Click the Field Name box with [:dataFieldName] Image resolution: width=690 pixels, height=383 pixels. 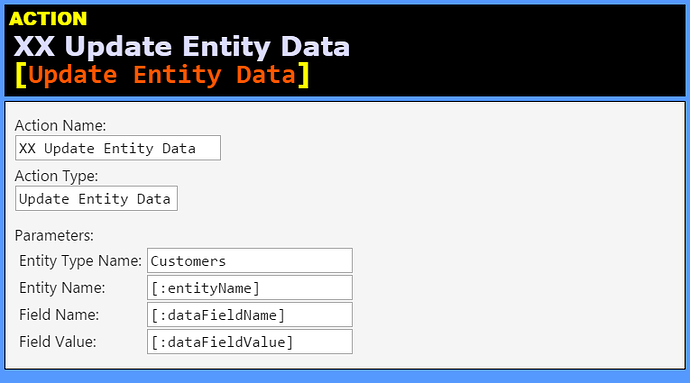coord(250,315)
